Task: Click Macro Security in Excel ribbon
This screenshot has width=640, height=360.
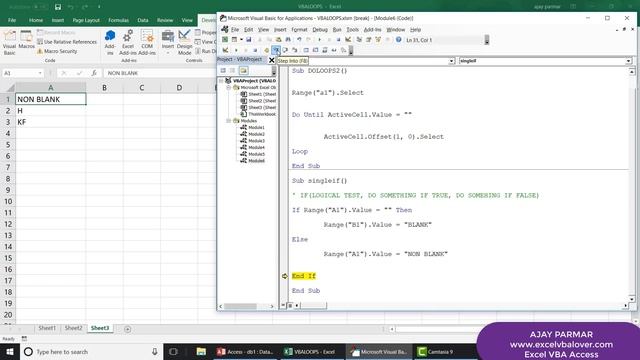Action: click(57, 51)
